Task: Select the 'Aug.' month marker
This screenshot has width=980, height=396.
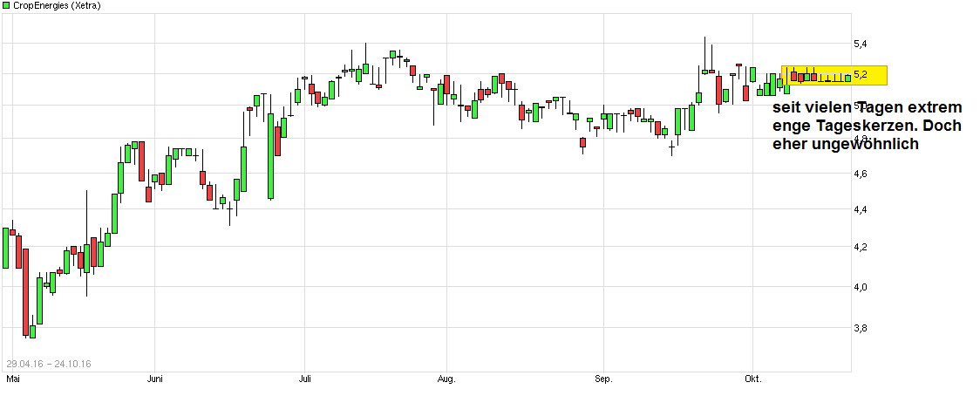Action: 446,379
